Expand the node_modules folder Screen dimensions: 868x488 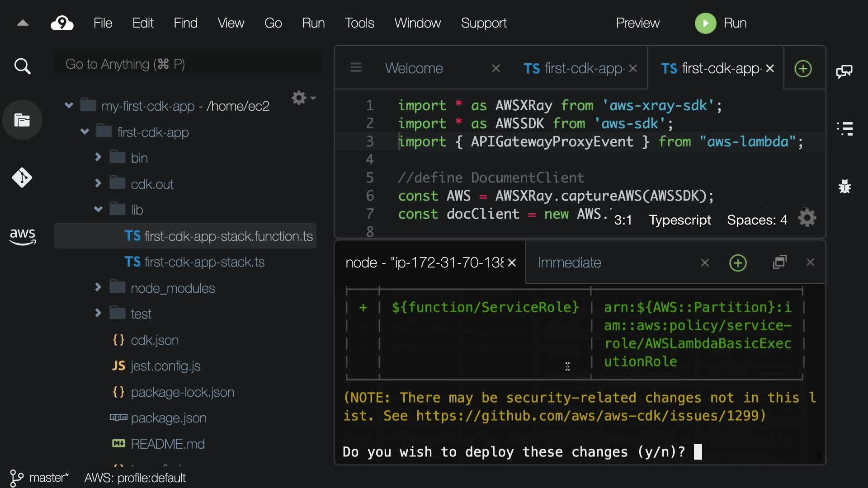(98, 287)
